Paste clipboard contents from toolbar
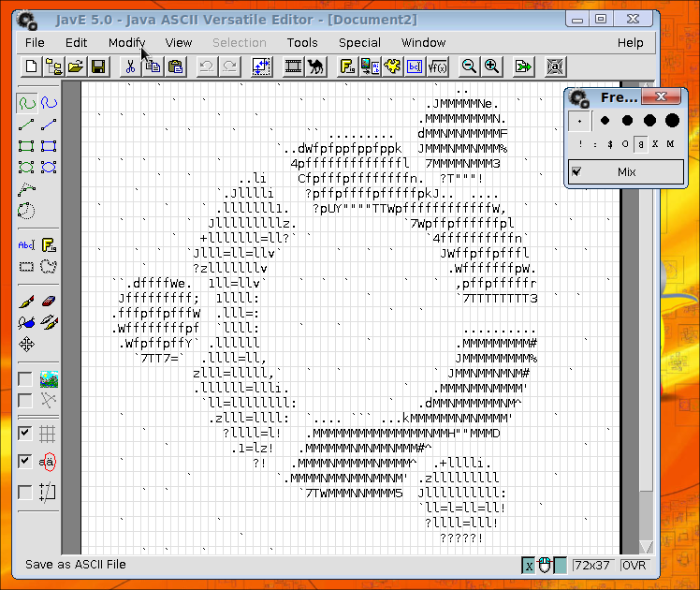700x590 pixels. pos(175,67)
